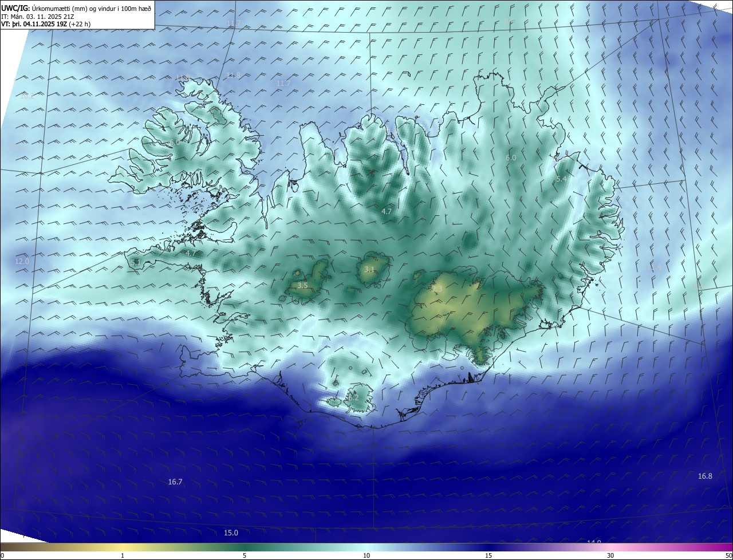Click the 3.1 value on Hofsjökull glacier
Screen dimensions: 733x560
[x=369, y=269]
